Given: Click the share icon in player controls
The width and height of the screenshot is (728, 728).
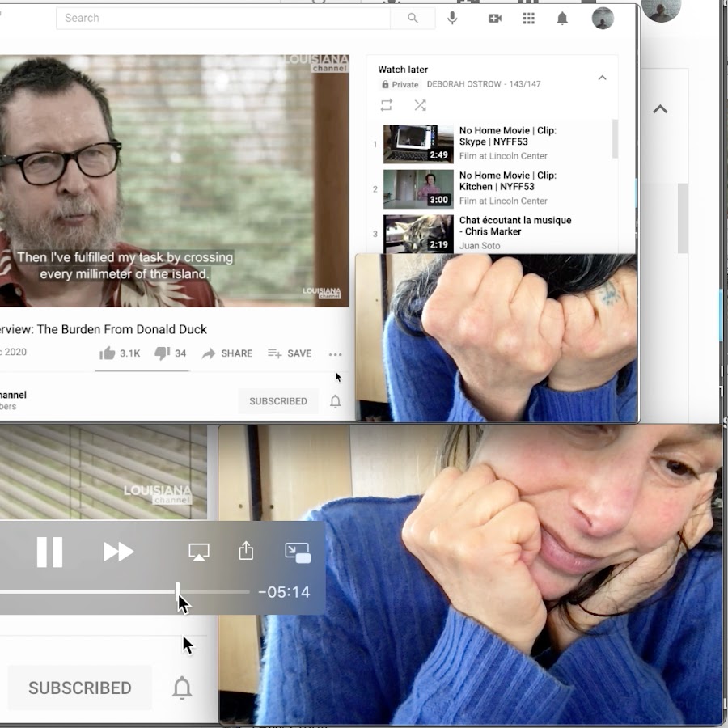Looking at the screenshot, I should [x=246, y=552].
